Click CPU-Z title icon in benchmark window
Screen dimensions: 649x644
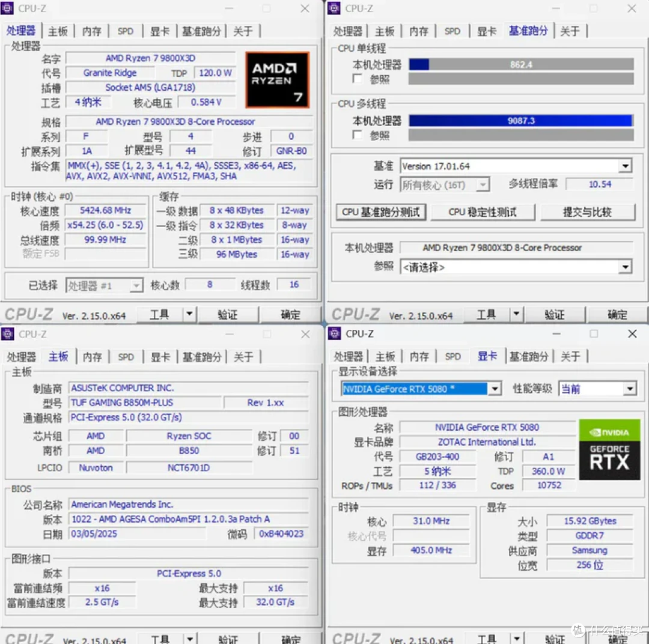click(x=334, y=8)
